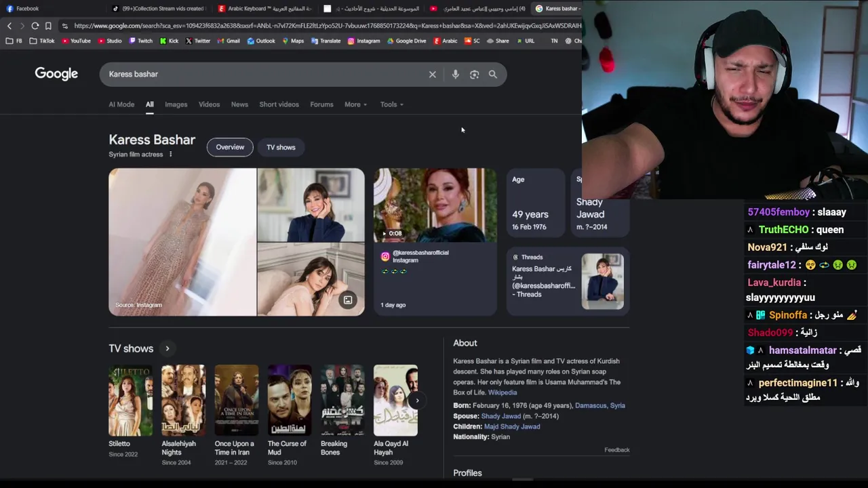Start voice search with the microphone icon
The width and height of the screenshot is (868, 488).
455,75
